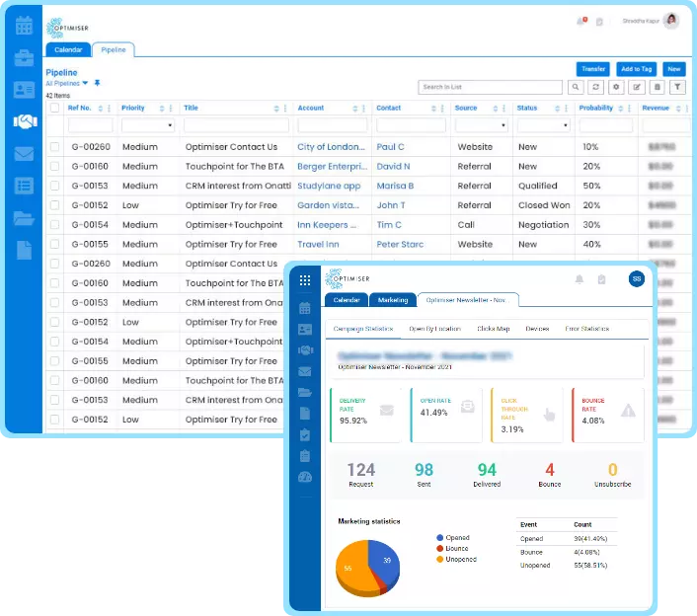Image resolution: width=697 pixels, height=616 pixels.
Task: Focus the Search In List field
Action: click(490, 87)
